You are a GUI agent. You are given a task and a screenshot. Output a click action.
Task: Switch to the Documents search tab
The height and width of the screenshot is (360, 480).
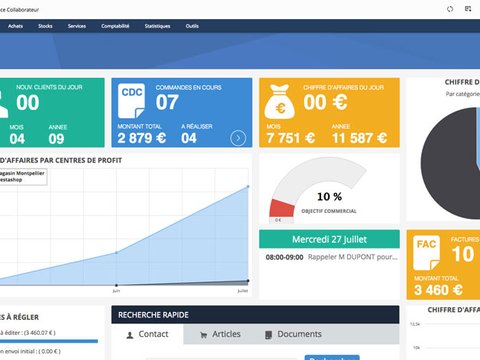click(x=293, y=334)
